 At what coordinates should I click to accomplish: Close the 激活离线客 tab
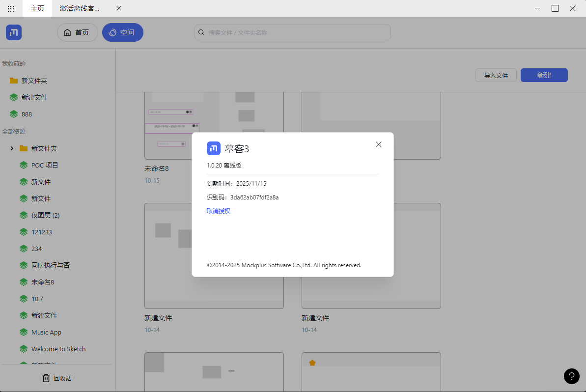click(x=118, y=8)
